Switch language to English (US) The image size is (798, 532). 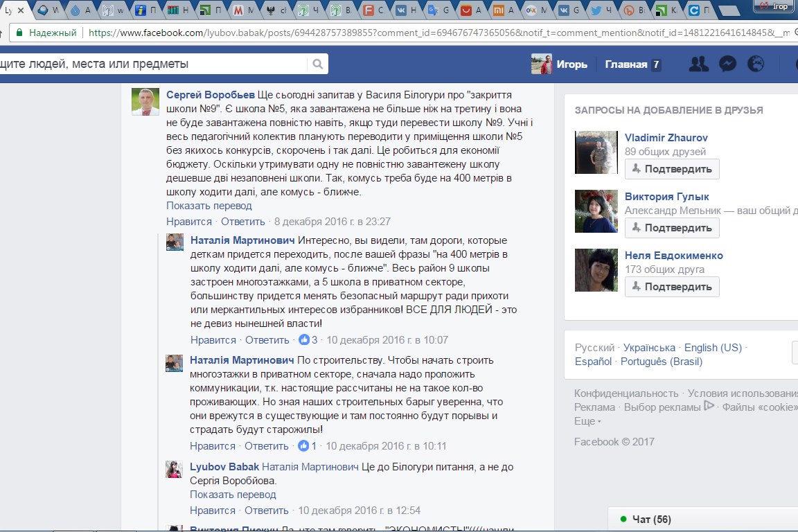(713, 348)
